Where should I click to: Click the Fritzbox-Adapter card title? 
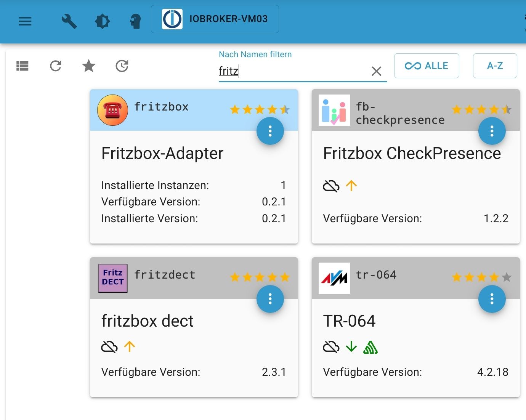click(162, 154)
